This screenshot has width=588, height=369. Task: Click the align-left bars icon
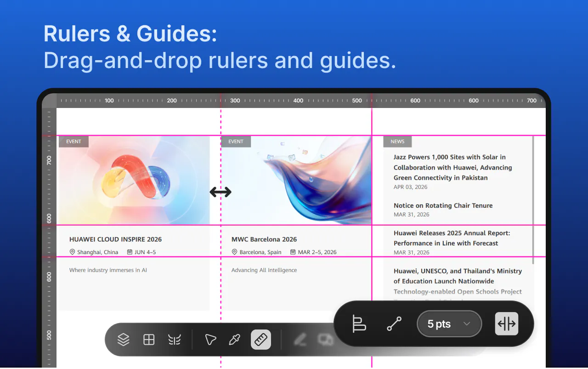click(359, 324)
